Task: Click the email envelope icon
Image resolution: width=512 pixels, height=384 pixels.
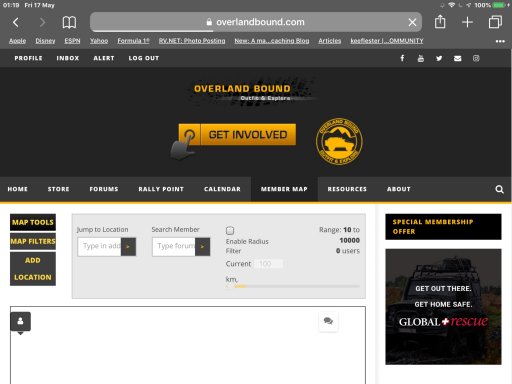Action: coord(457,58)
